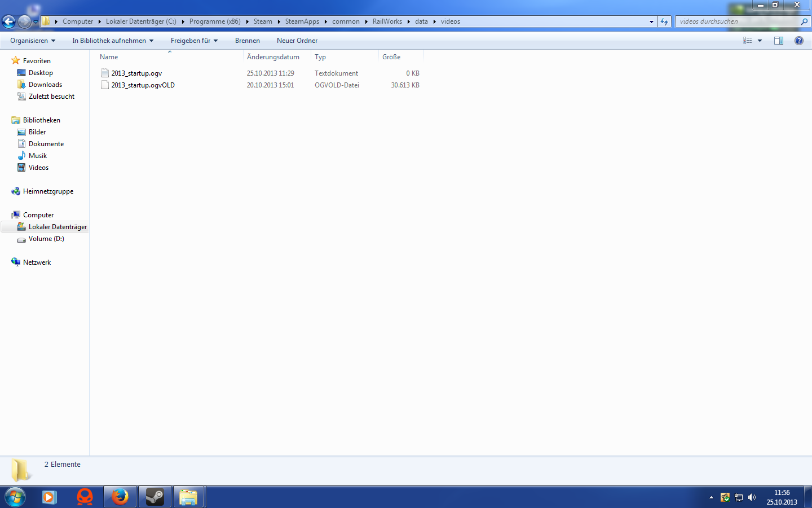812x508 pixels.
Task: Select Netzwerk in the navigation pane
Action: pos(37,262)
